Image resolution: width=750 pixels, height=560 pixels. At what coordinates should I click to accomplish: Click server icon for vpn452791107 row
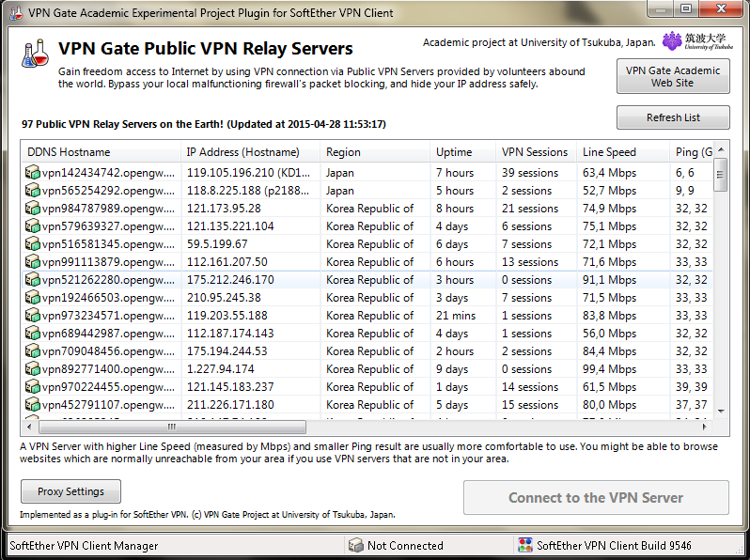[x=33, y=405]
